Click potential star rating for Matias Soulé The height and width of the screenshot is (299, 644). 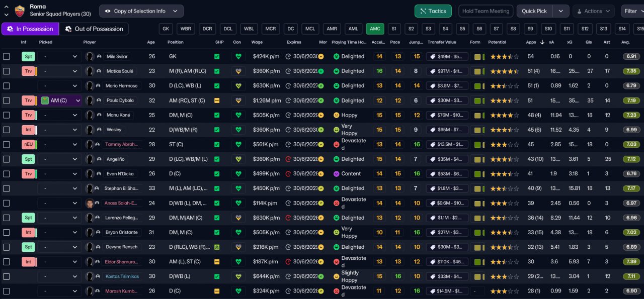(504, 71)
